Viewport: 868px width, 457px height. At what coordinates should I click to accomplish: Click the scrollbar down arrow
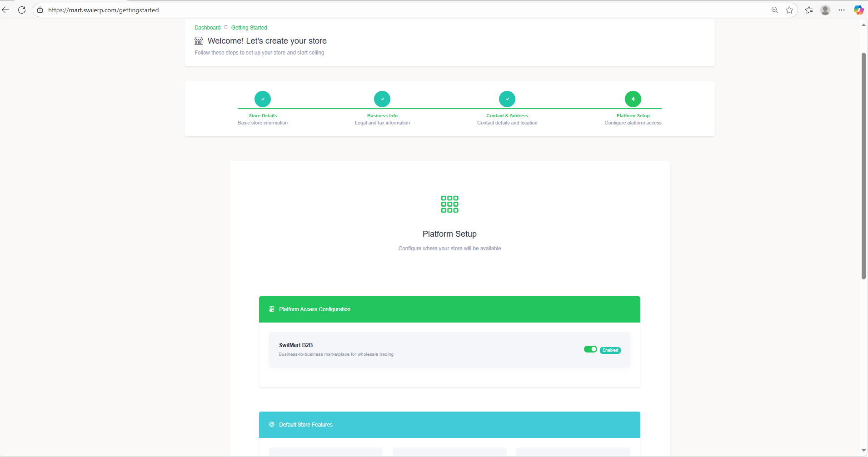(x=863, y=451)
